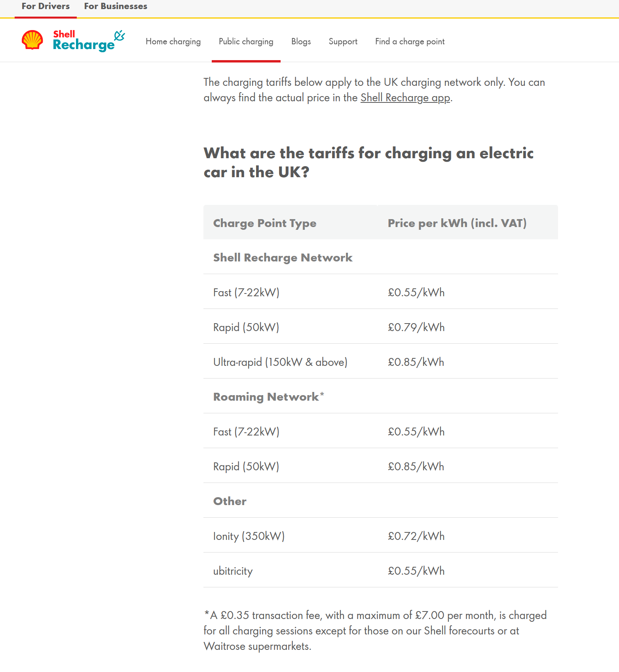Click the Price per kWh column header
619x672 pixels.
[457, 223]
